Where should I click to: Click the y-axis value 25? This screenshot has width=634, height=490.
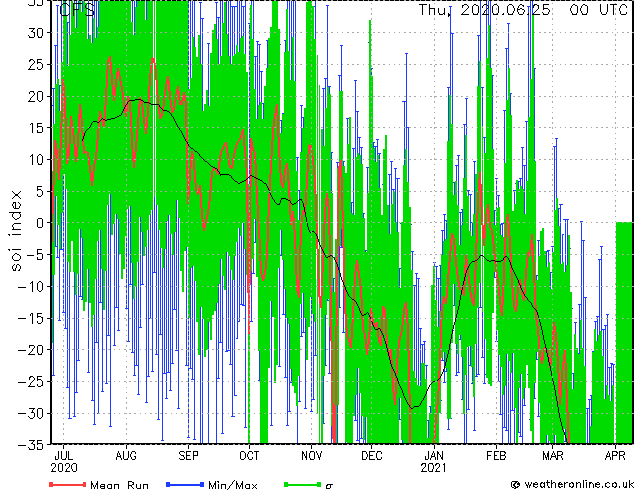pos(36,65)
